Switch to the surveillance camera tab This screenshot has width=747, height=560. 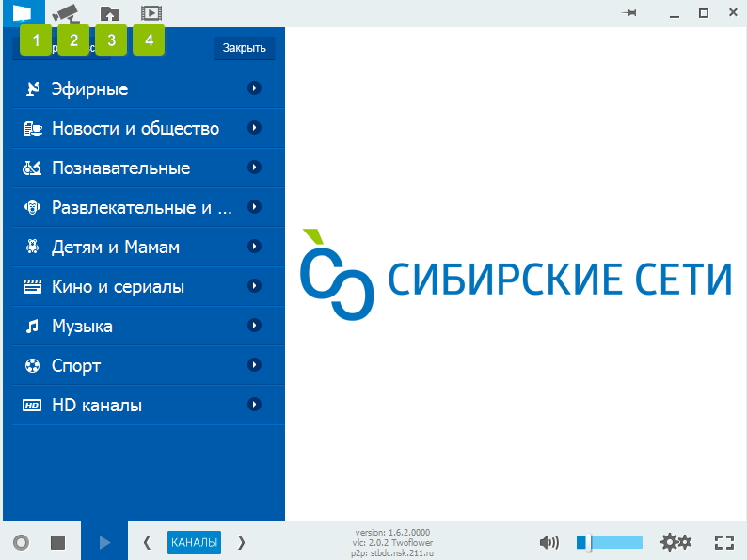click(x=65, y=13)
